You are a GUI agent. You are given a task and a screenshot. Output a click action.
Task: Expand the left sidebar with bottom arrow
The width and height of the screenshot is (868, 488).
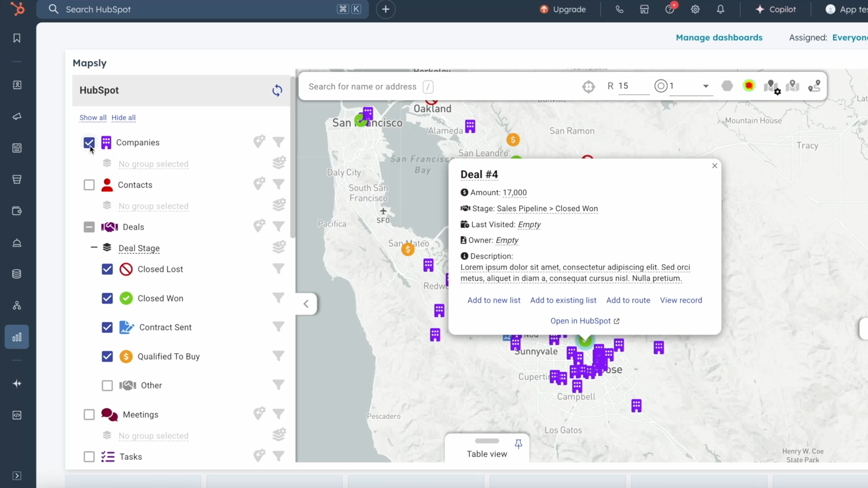(x=18, y=476)
